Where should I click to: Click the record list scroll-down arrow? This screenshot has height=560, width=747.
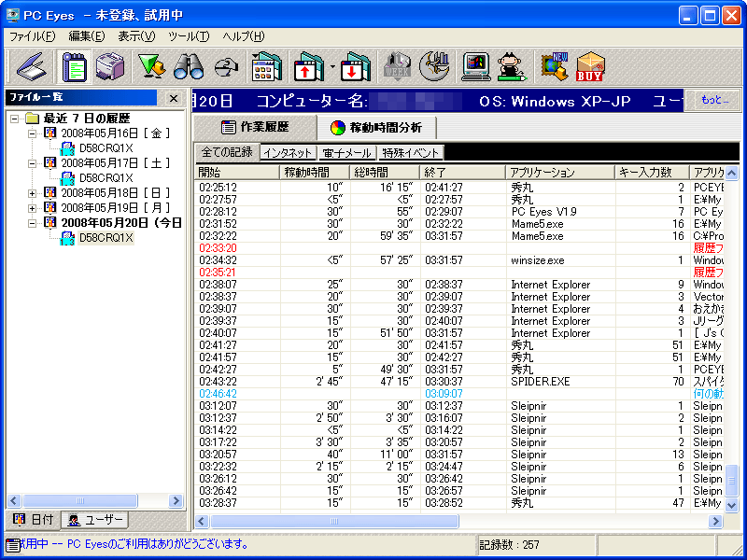coord(731,505)
